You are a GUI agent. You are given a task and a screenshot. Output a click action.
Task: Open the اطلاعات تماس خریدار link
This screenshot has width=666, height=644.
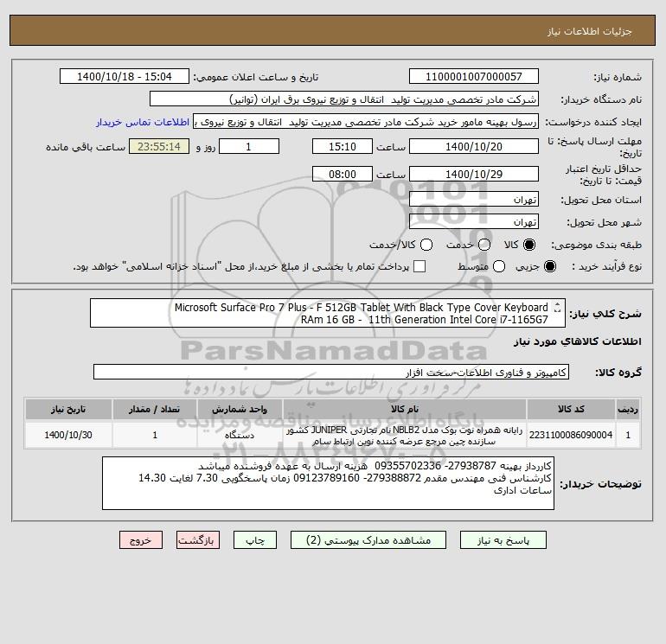[x=143, y=122]
